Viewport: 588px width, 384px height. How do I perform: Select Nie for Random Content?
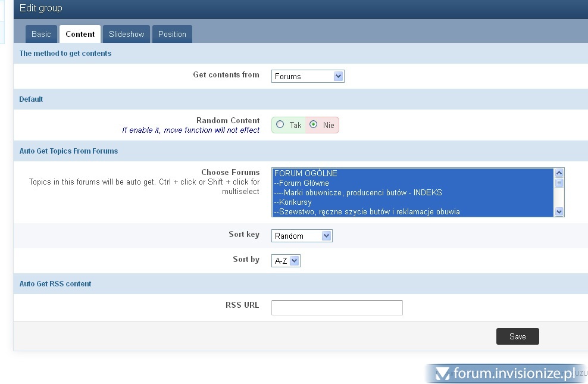[314, 125]
